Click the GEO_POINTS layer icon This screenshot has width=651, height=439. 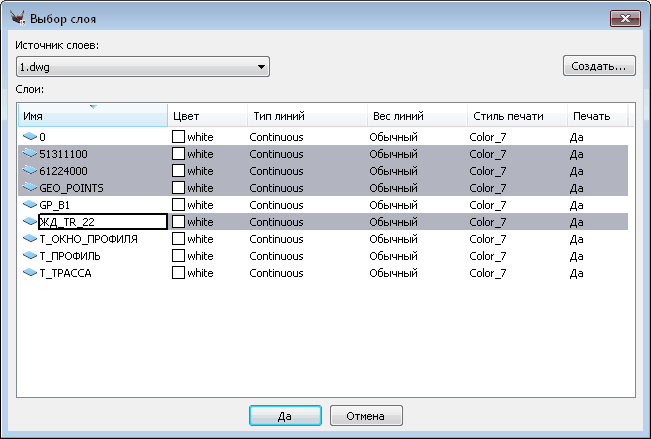coord(29,188)
